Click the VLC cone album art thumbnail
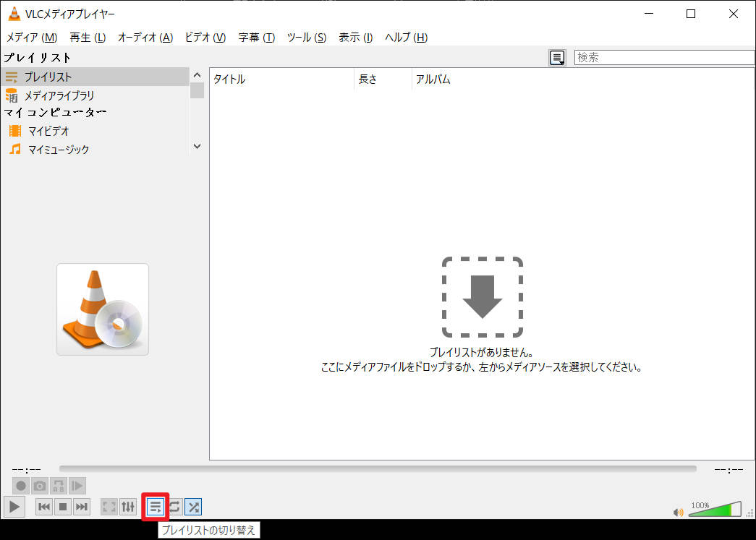 click(x=103, y=309)
